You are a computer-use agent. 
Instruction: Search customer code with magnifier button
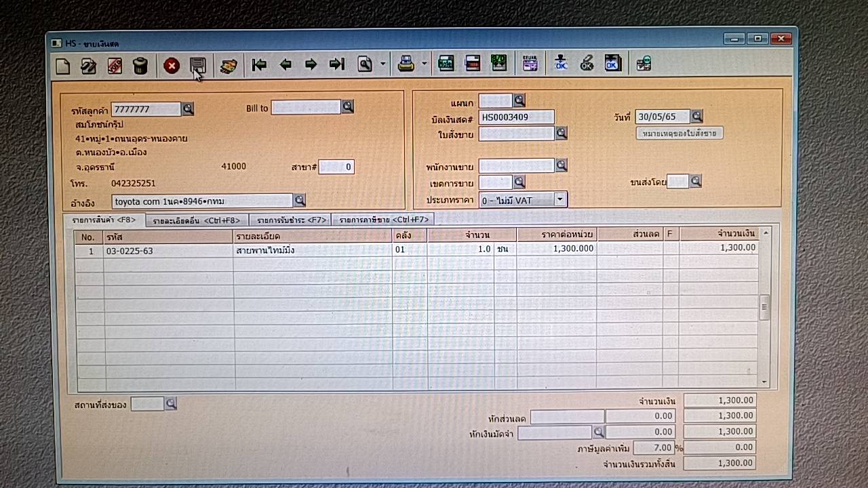[x=188, y=108]
